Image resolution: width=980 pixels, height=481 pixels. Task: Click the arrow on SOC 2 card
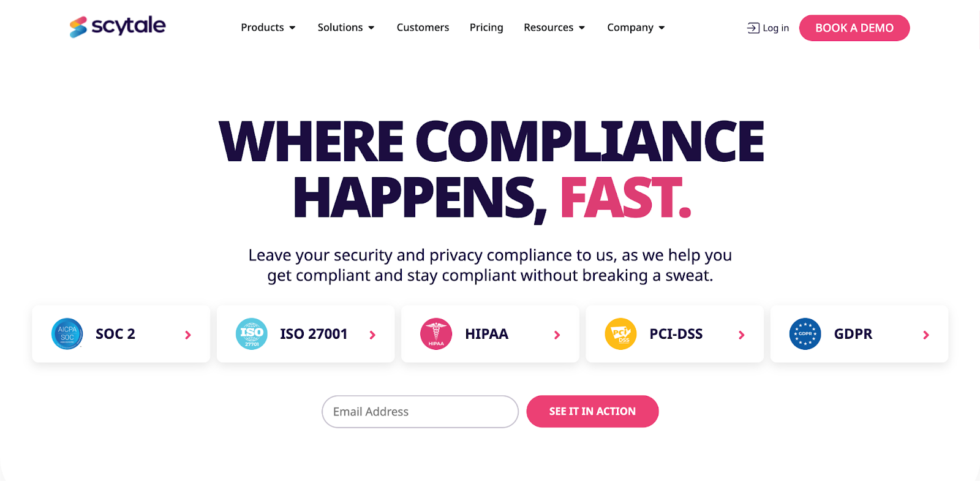(188, 335)
